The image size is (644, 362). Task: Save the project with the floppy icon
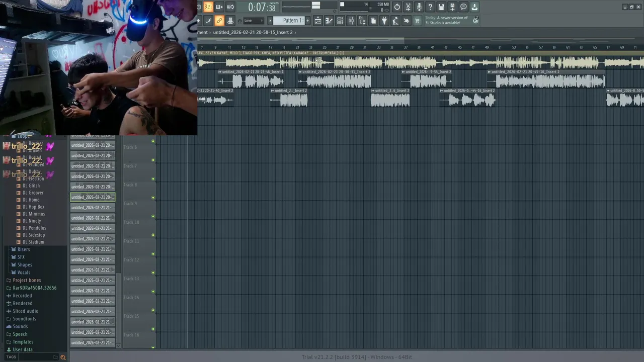pos(441,7)
